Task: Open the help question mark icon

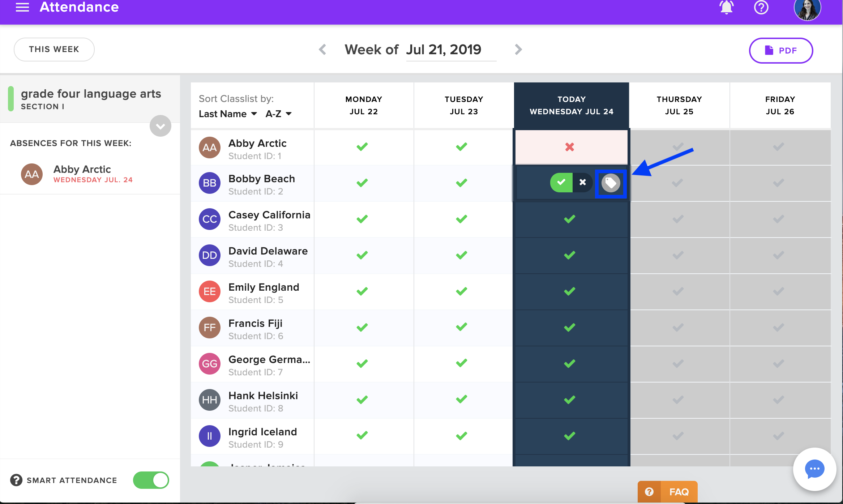Action: (x=761, y=8)
